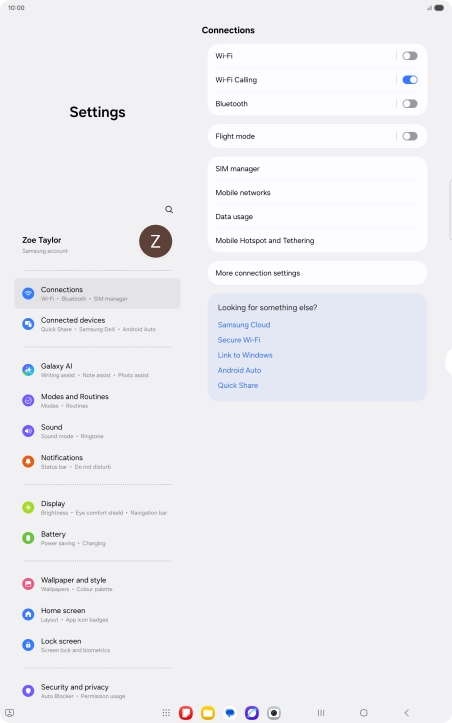Go to Display settings
This screenshot has height=723, width=452.
(97, 507)
